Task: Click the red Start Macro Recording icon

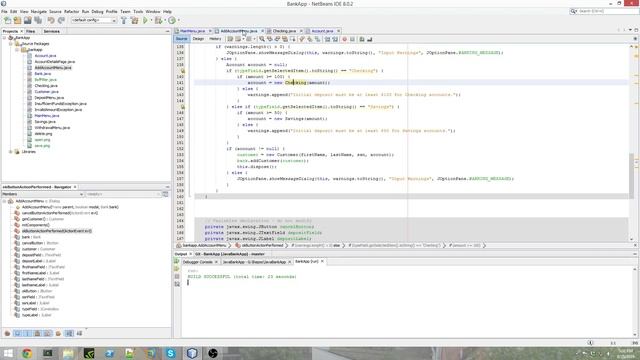Action: point(344,39)
